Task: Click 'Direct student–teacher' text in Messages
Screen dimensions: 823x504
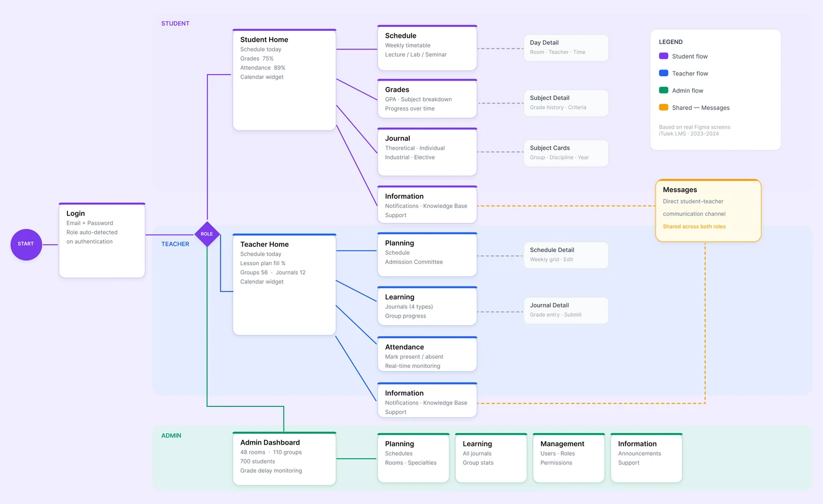Action: [x=693, y=202]
